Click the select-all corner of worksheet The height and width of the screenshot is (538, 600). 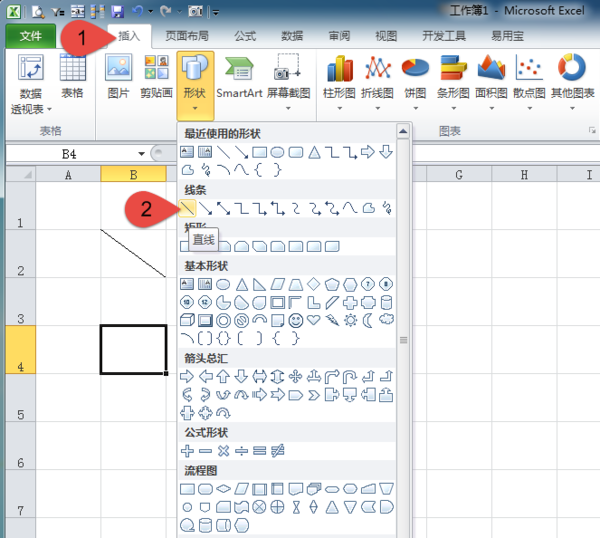[21, 174]
